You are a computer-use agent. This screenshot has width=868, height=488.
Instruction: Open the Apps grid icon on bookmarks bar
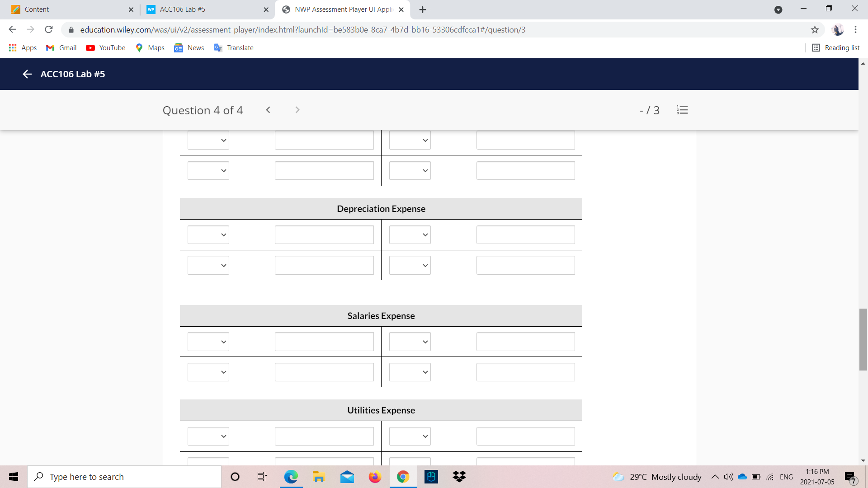13,47
